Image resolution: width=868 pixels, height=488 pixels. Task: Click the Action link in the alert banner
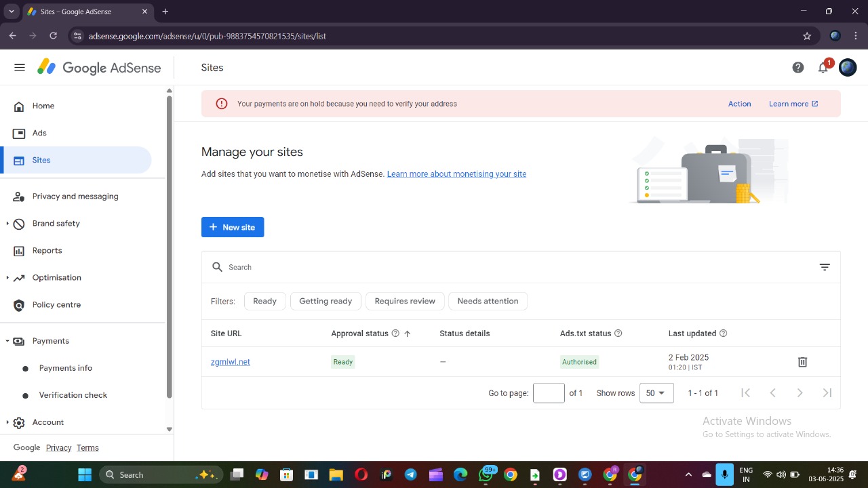[739, 104]
